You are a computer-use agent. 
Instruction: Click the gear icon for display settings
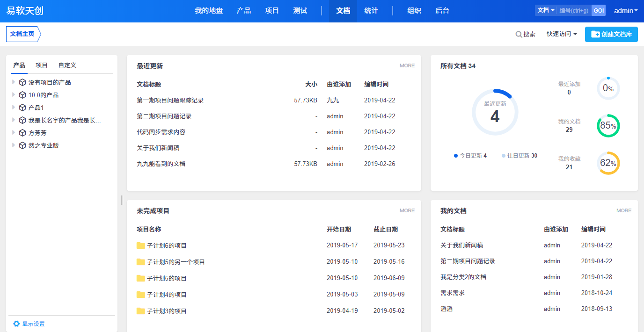(x=16, y=324)
